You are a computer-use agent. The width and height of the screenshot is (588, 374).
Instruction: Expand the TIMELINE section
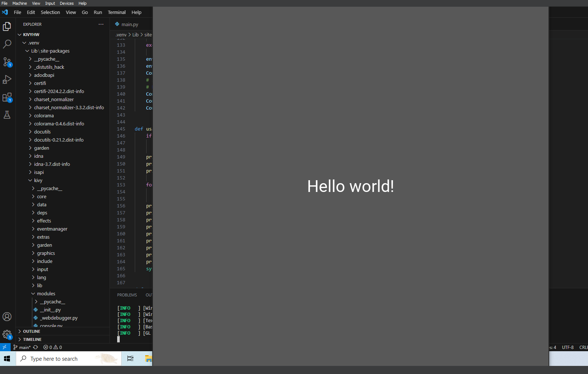coord(32,339)
